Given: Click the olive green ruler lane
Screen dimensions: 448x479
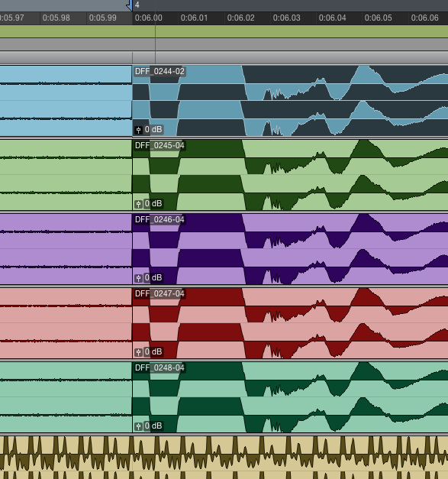Looking at the screenshot, I should click(x=224, y=31).
